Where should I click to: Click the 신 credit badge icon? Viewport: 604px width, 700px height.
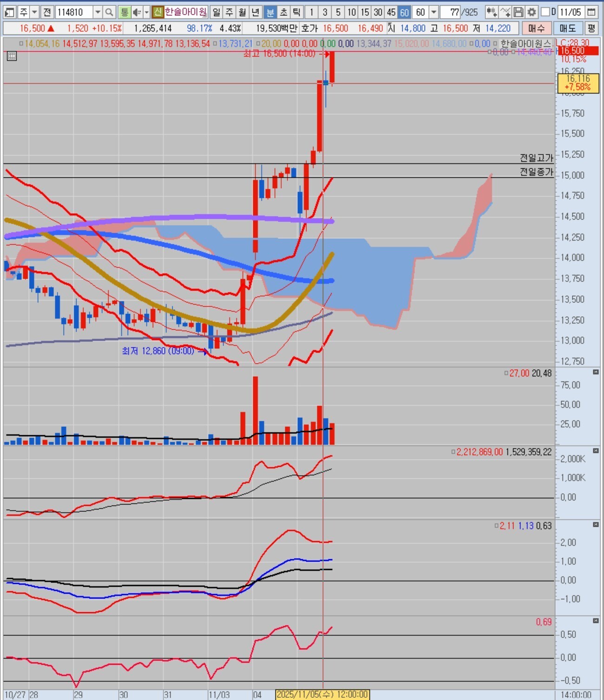point(158,12)
